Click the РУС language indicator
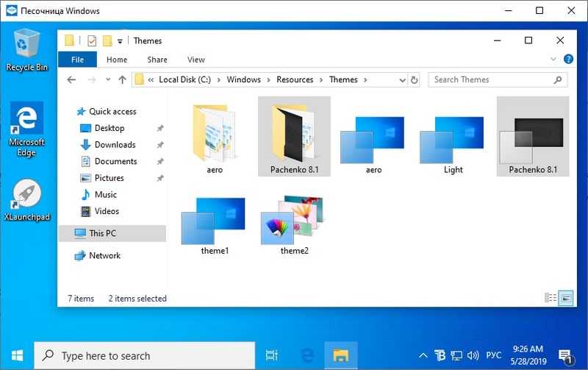The image size is (588, 370). pyautogui.click(x=493, y=355)
